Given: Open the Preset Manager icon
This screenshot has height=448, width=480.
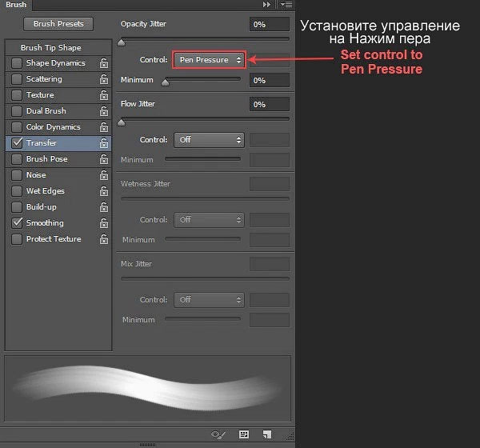Looking at the screenshot, I should (x=244, y=434).
